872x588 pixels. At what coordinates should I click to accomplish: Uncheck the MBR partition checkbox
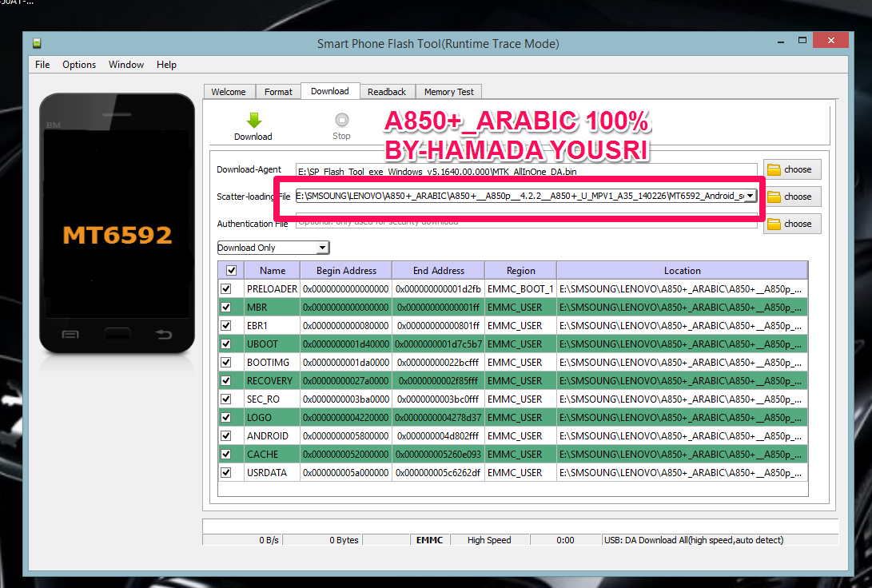point(225,308)
